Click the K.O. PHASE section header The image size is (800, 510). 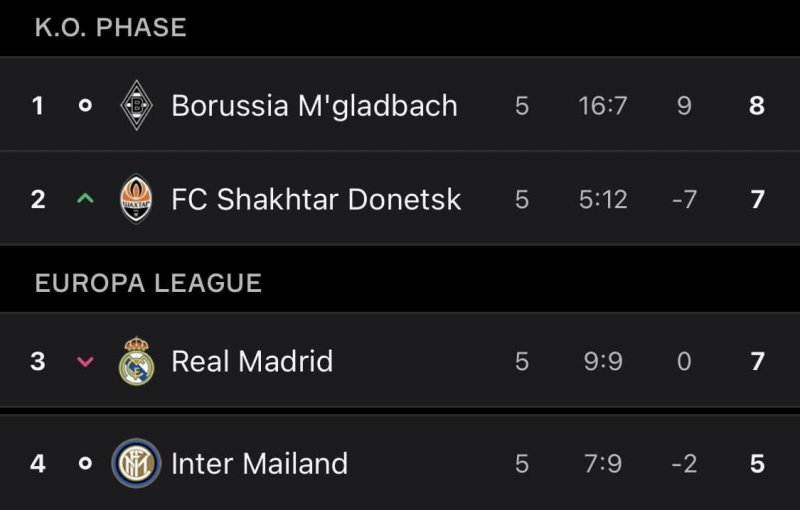[110, 27]
